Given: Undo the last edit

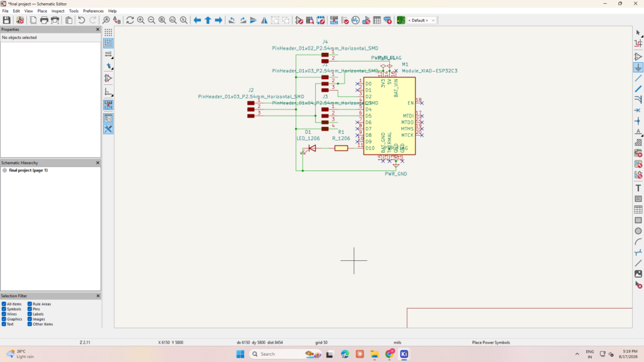Looking at the screenshot, I should (x=81, y=20).
